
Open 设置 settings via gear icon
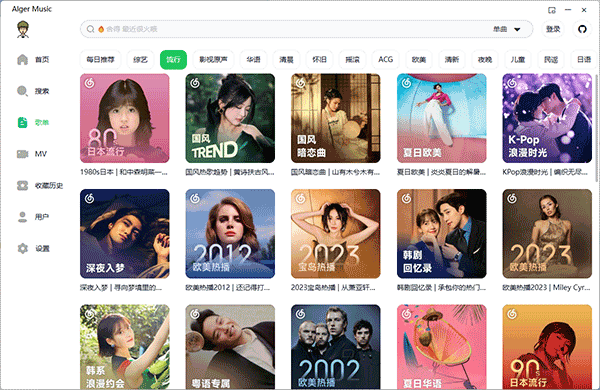coord(23,248)
